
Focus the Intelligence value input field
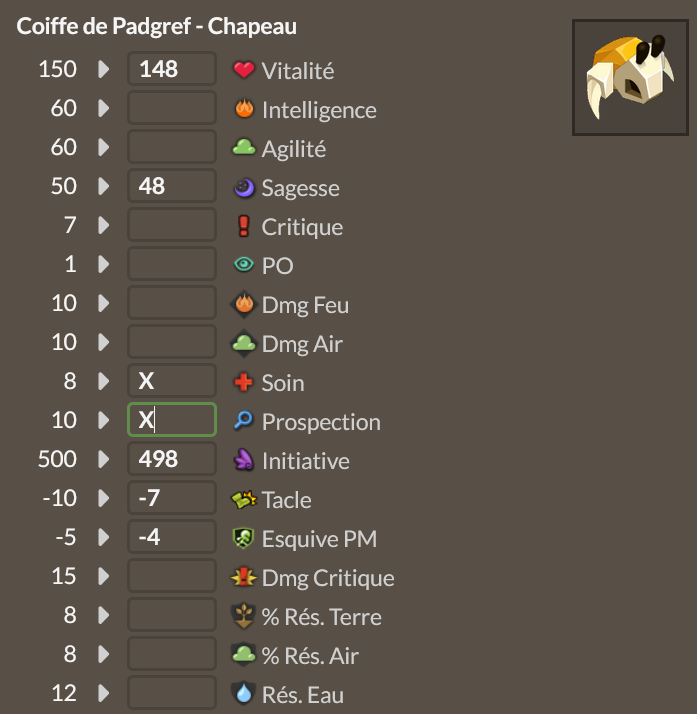tap(172, 109)
